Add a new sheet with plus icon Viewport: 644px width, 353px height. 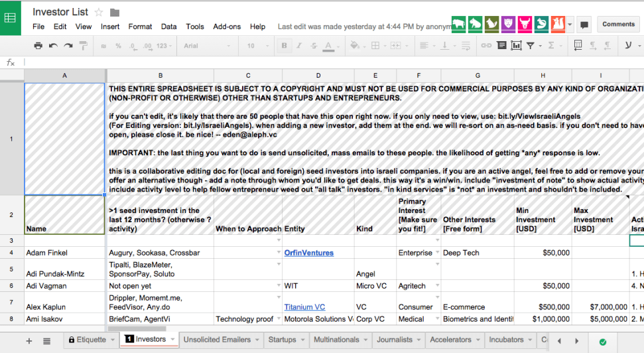tap(29, 340)
